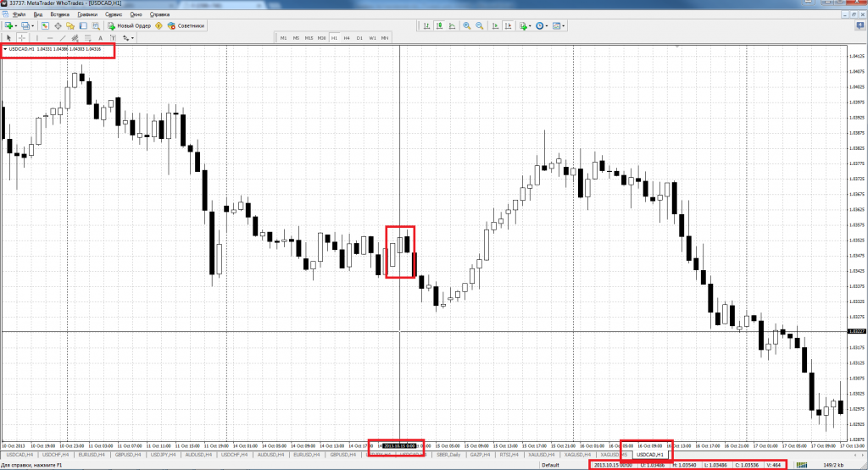This screenshot has width=868, height=470.
Task: Switch timeframe to W1
Action: tap(372, 38)
